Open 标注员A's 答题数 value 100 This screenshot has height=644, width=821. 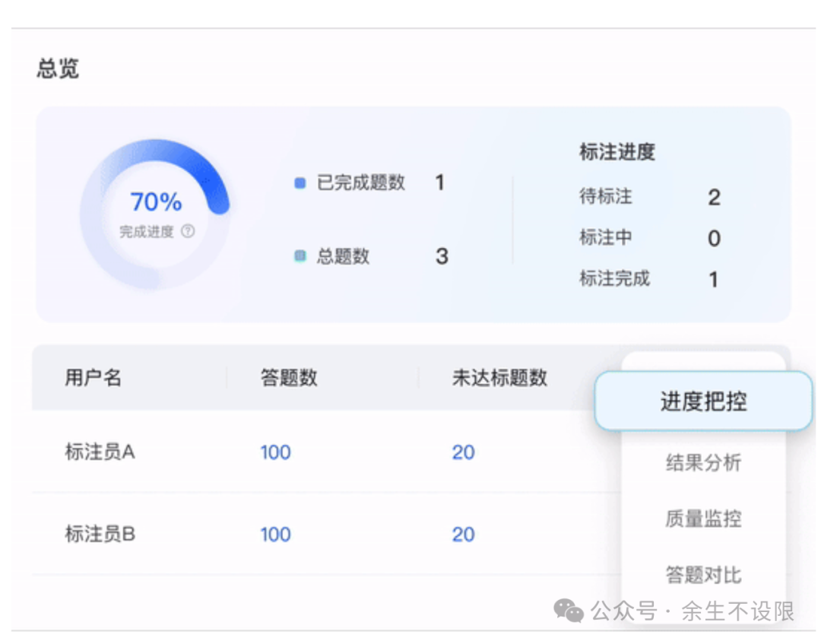275,452
